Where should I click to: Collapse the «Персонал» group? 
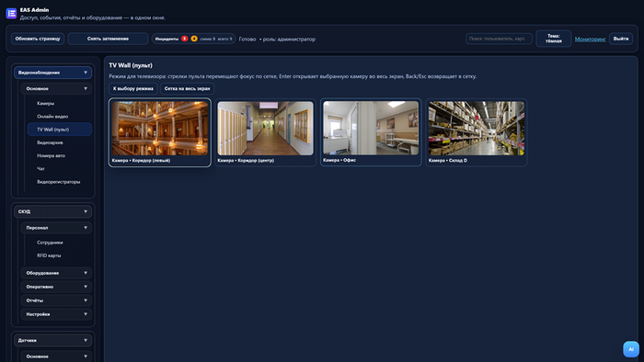coord(56,228)
